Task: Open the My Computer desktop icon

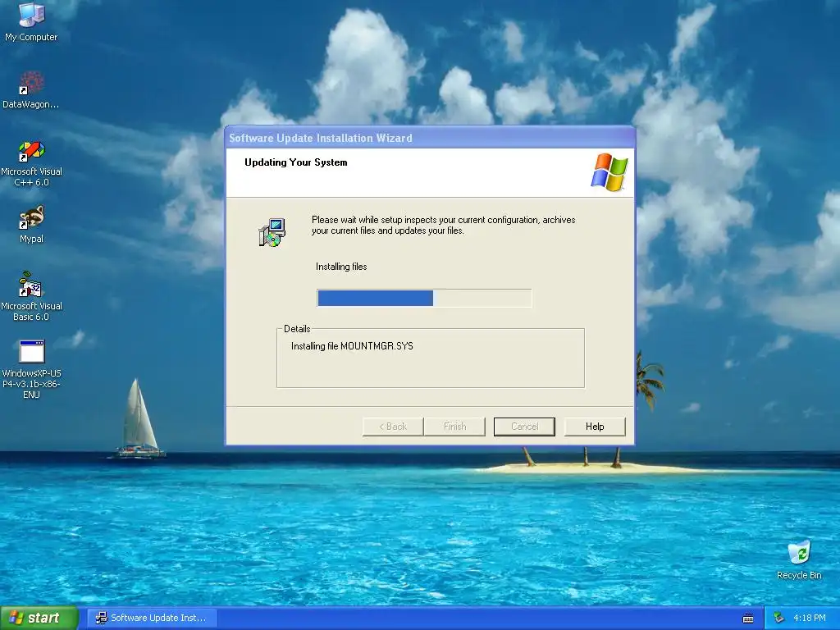Action: 31,21
